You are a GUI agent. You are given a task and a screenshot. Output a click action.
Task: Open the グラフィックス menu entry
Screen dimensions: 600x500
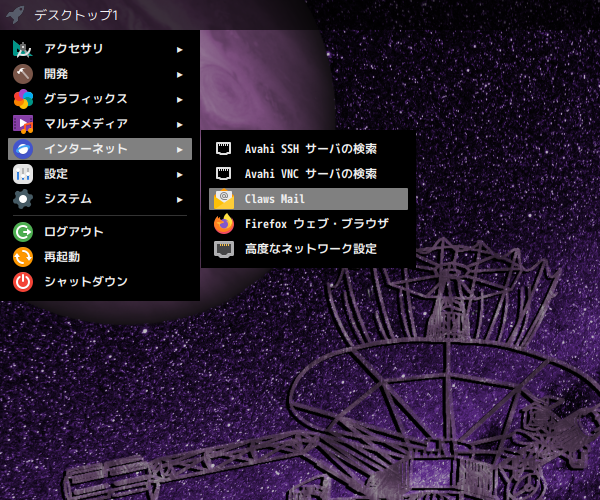tap(100, 99)
